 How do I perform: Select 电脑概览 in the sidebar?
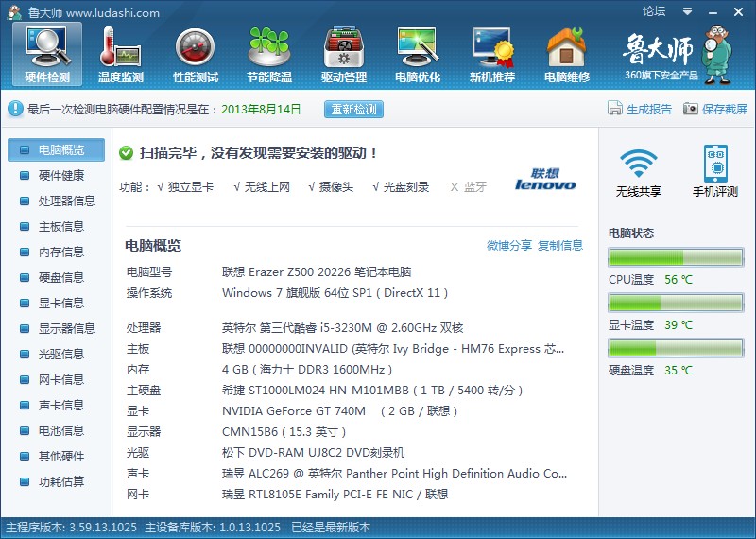pos(56,150)
